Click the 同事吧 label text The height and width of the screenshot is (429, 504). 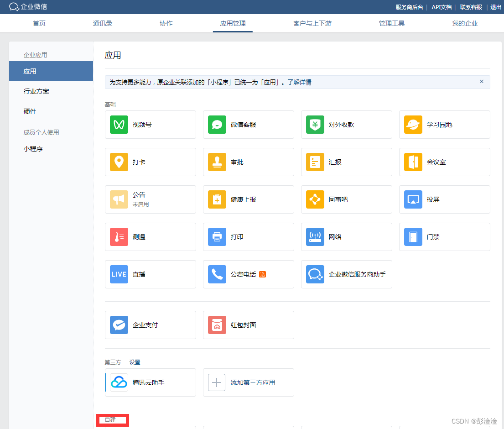[x=338, y=200]
